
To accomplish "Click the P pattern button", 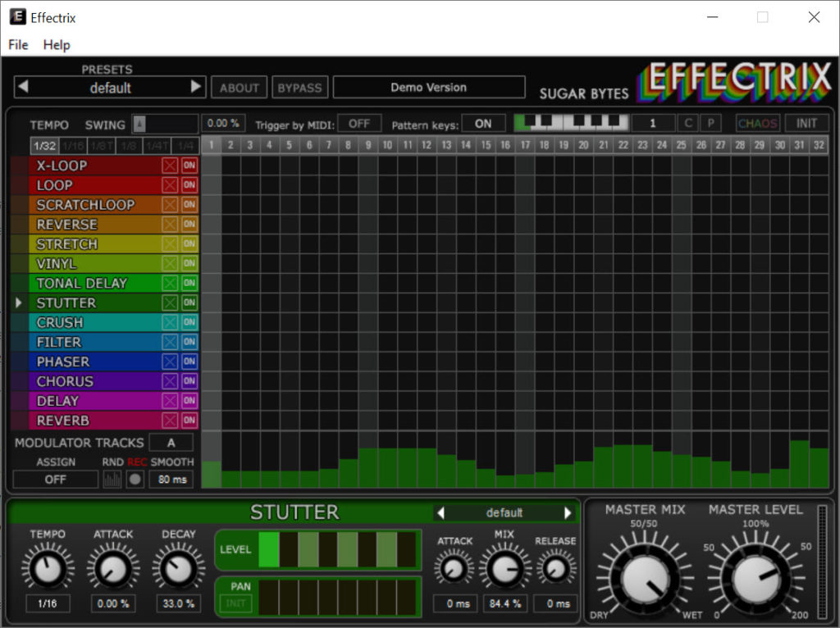I will pos(711,124).
